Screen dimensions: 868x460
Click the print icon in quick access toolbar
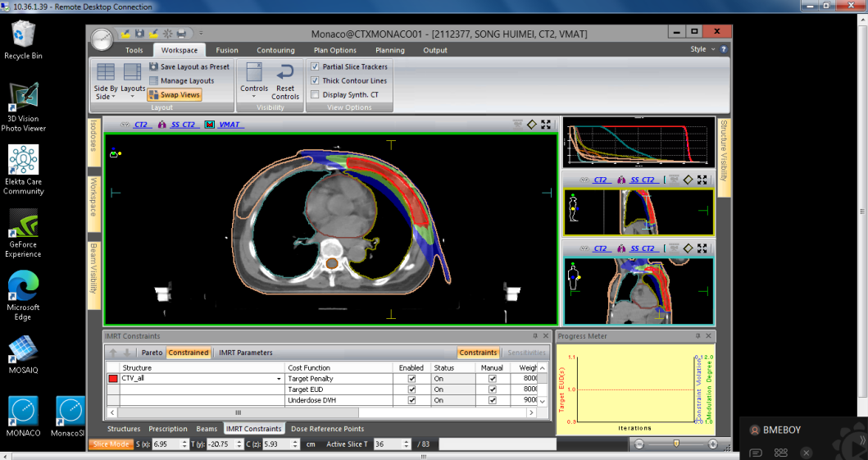(x=181, y=34)
